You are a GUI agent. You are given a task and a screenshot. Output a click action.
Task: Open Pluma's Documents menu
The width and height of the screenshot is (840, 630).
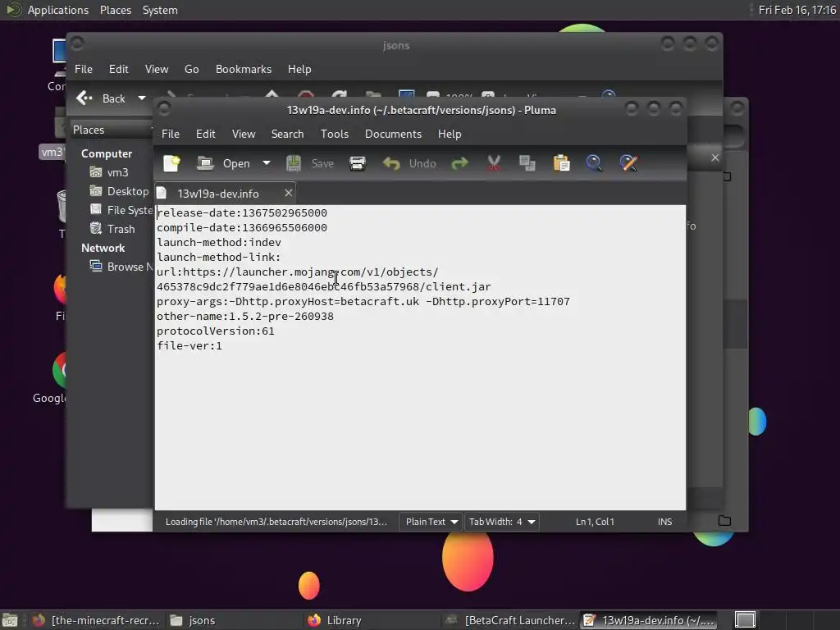click(393, 134)
